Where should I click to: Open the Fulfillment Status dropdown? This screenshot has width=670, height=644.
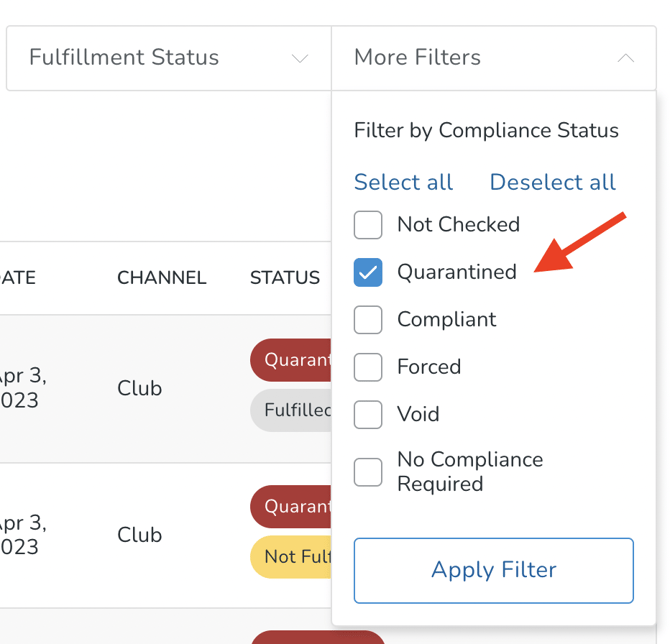tap(168, 58)
